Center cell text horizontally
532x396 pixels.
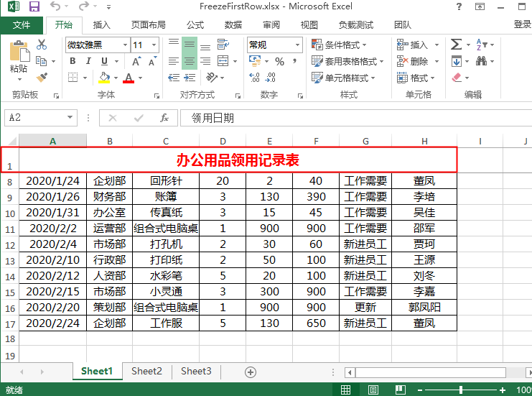pyautogui.click(x=190, y=61)
